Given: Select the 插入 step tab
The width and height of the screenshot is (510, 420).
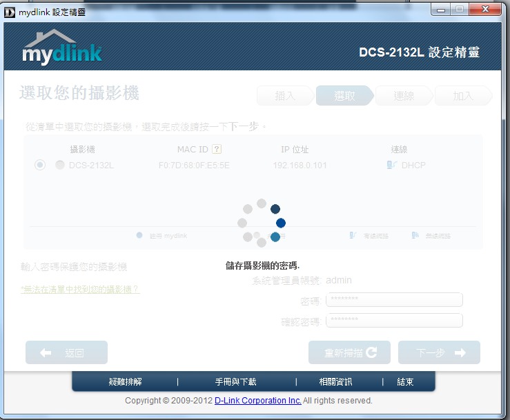Looking at the screenshot, I should 285,96.
